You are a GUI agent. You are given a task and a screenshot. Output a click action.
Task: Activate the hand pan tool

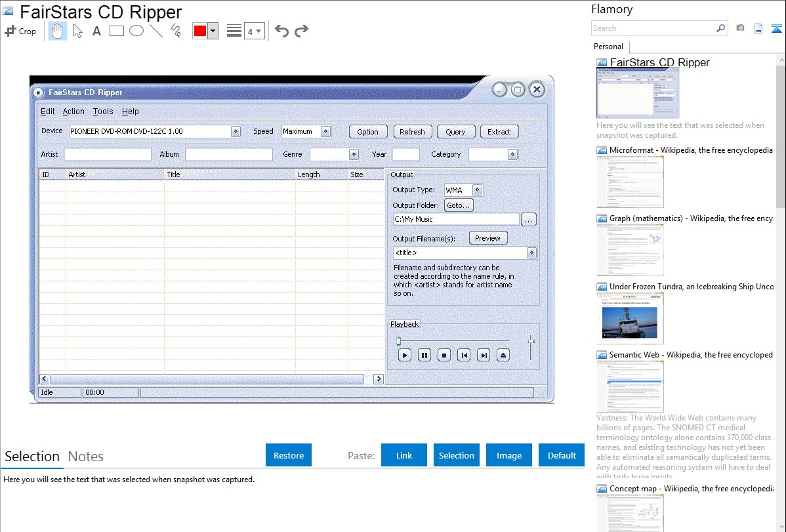click(x=58, y=31)
